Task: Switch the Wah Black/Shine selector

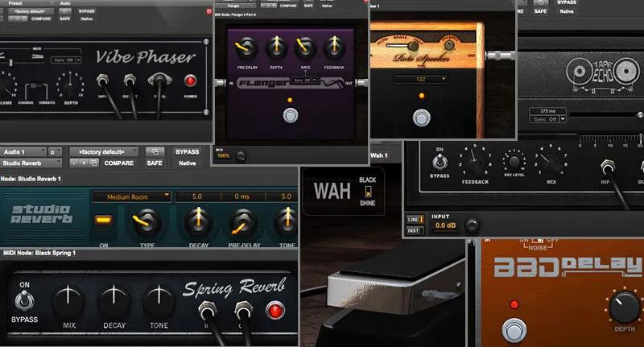Action: [368, 191]
